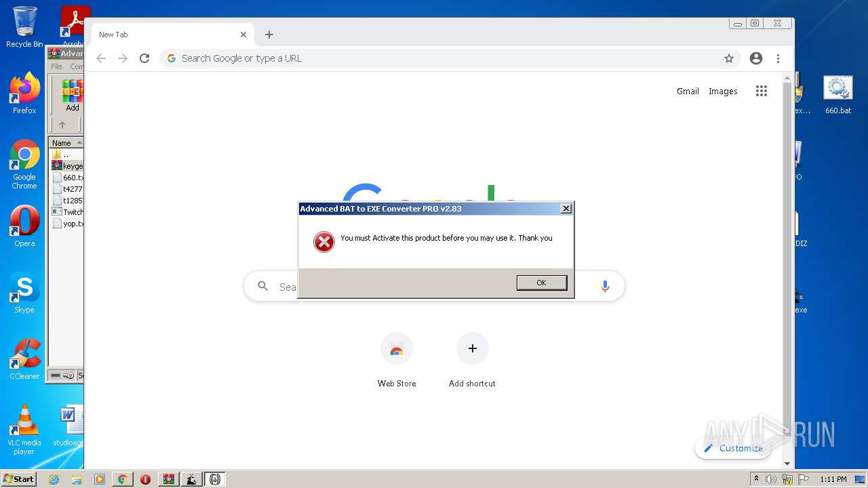Screen dimensions: 868x488
Task: Switch to Chrome in the taskbar
Action: coord(122,479)
